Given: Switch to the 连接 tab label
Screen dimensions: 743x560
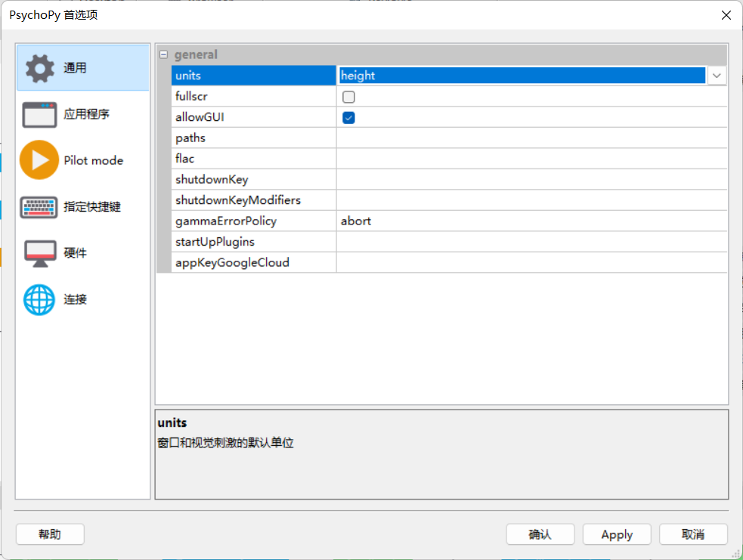Looking at the screenshot, I should tap(75, 299).
